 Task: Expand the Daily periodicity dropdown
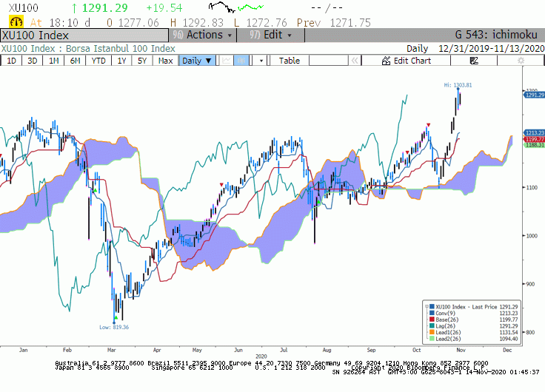[197, 61]
